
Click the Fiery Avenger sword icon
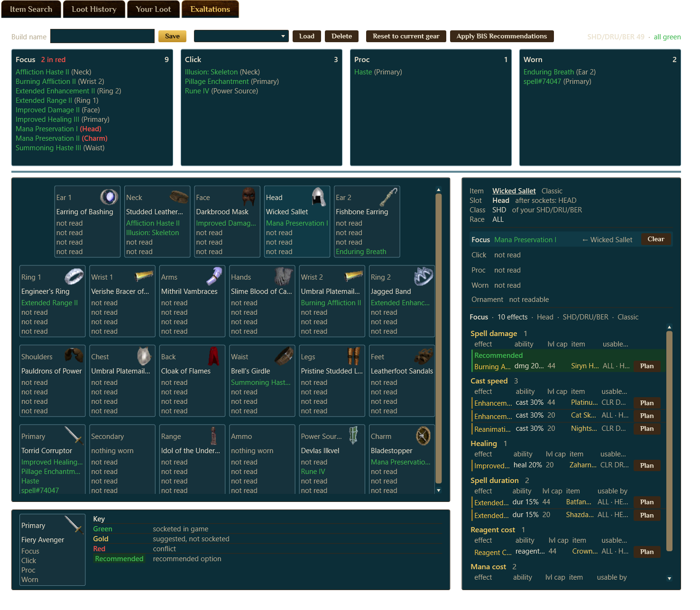[74, 525]
